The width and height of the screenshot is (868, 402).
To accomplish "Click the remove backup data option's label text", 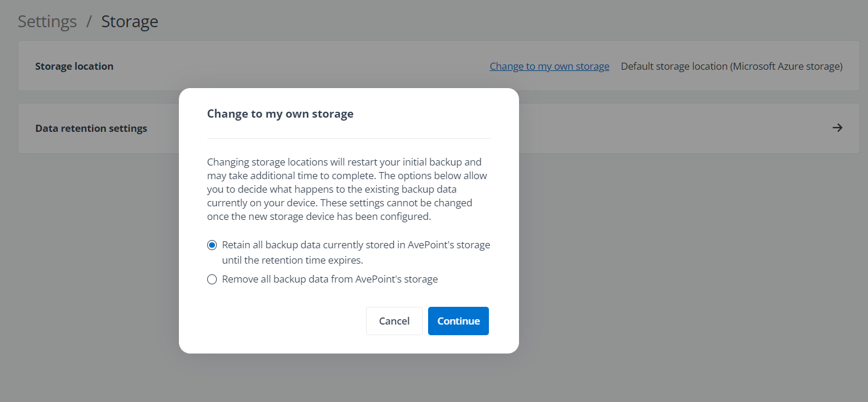I will (x=329, y=278).
